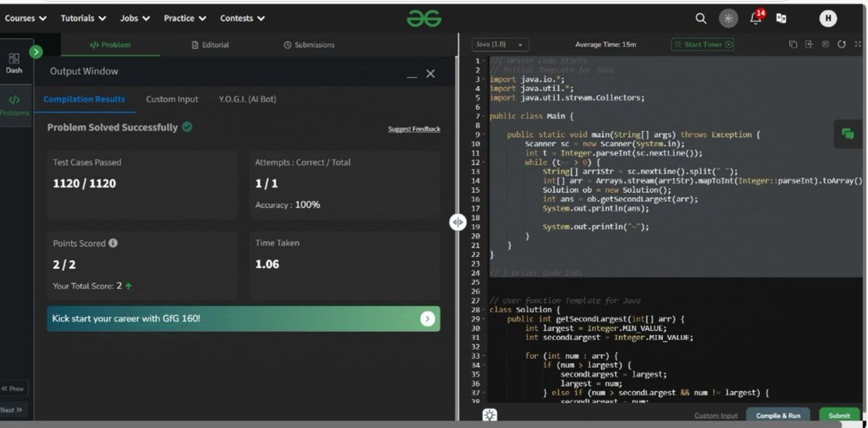Collapse sidebar with green arrow button
868x428 pixels.
36,51
